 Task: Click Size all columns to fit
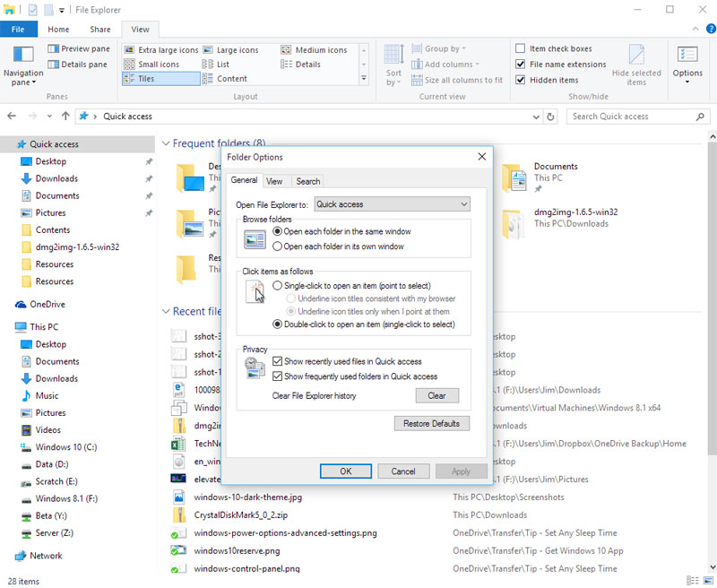(x=457, y=80)
